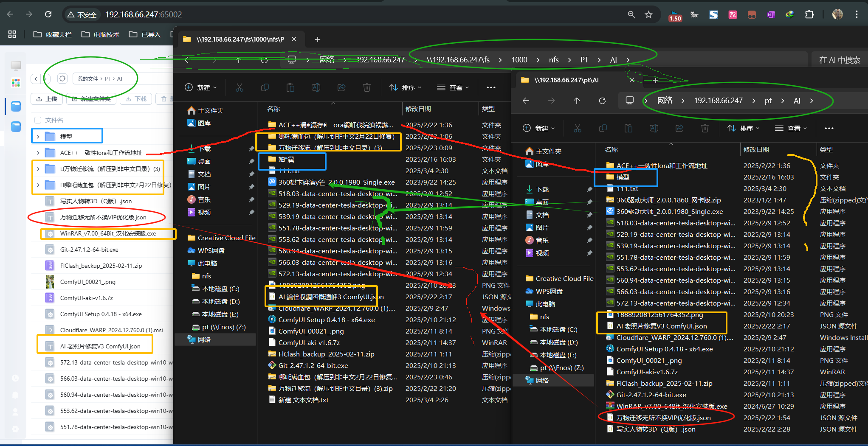Select Git-2.47.1.2-64-bit.exe in middle Explorer list
Image resolution: width=868 pixels, height=446 pixels.
click(313, 365)
